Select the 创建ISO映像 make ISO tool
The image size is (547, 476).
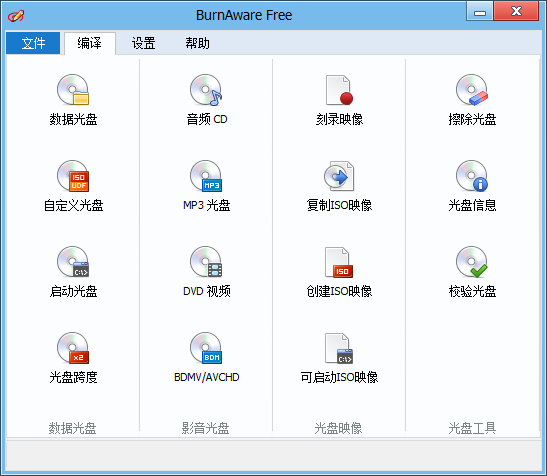[x=339, y=272]
